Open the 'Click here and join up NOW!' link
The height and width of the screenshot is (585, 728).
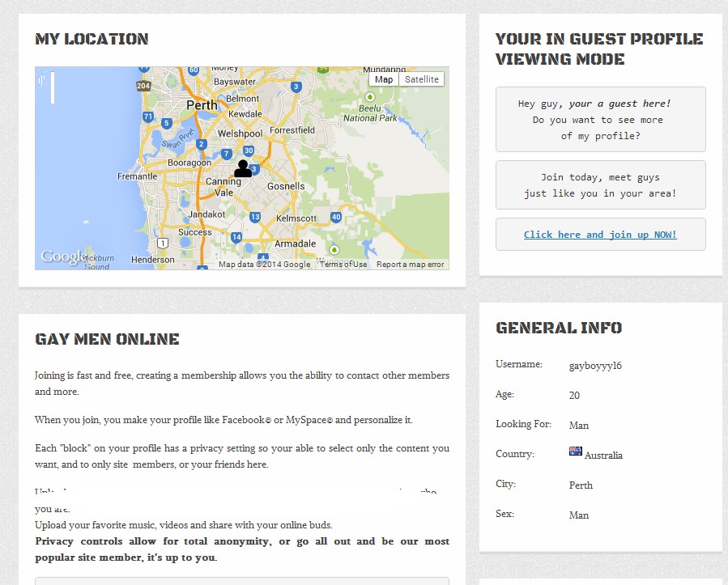[600, 235]
